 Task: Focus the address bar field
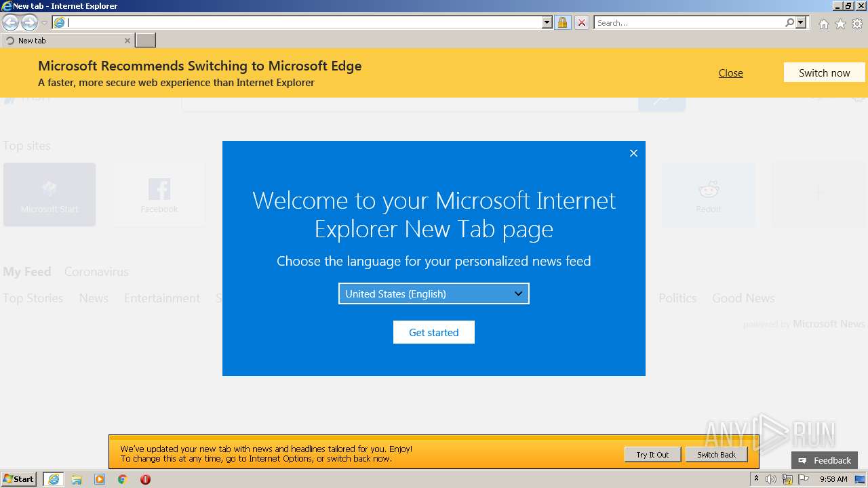click(x=303, y=22)
